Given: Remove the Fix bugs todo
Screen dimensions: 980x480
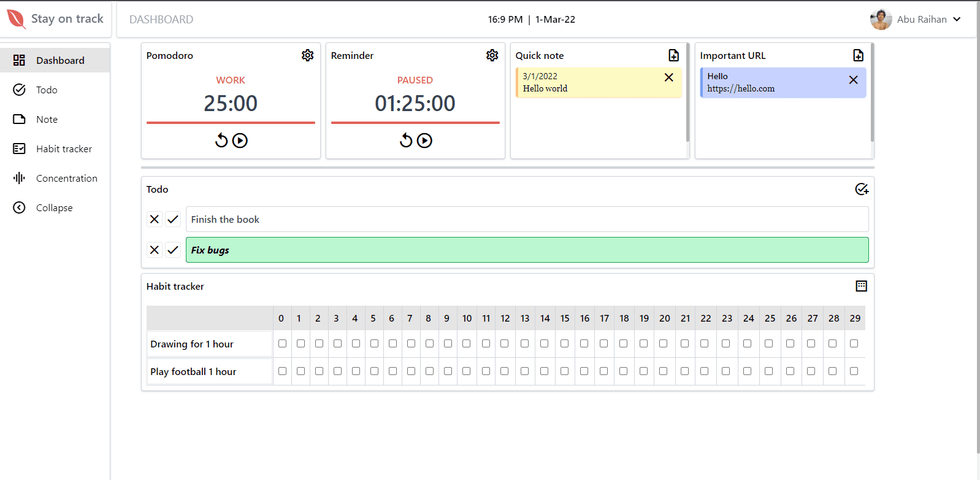Looking at the screenshot, I should (x=155, y=250).
